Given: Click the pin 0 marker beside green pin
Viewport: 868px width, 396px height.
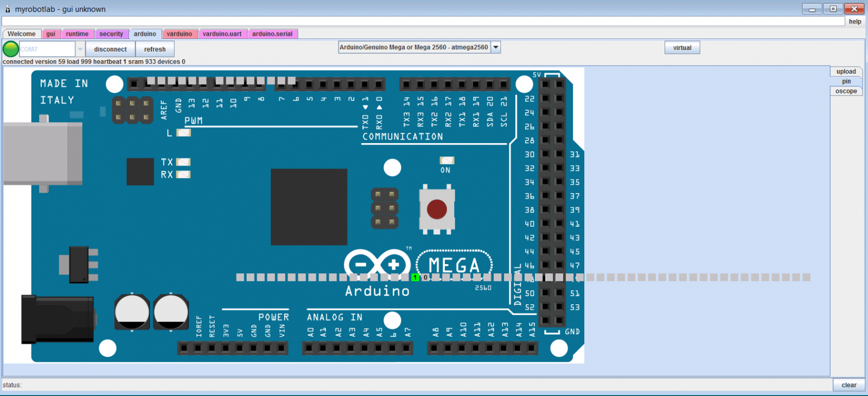Looking at the screenshot, I should [425, 277].
